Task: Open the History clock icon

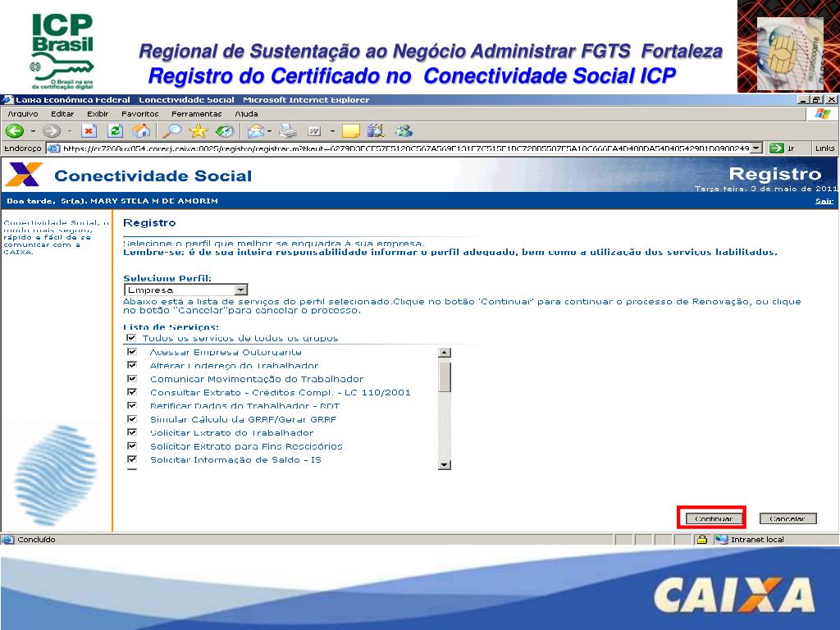Action: (225, 131)
